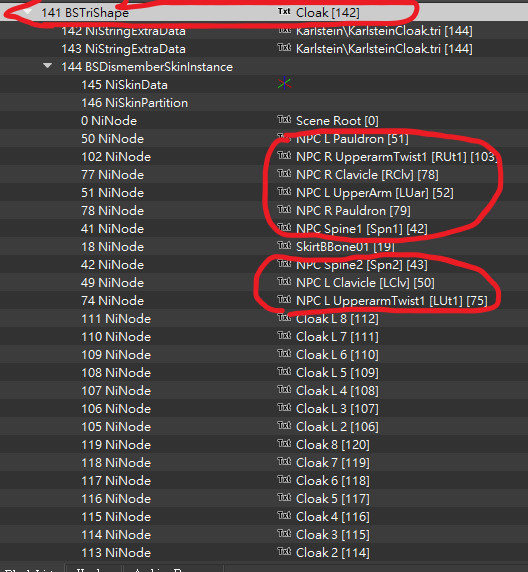Click the value 'Cloak L 5 [109]'
Screen dimensions: 528x572
point(337,373)
